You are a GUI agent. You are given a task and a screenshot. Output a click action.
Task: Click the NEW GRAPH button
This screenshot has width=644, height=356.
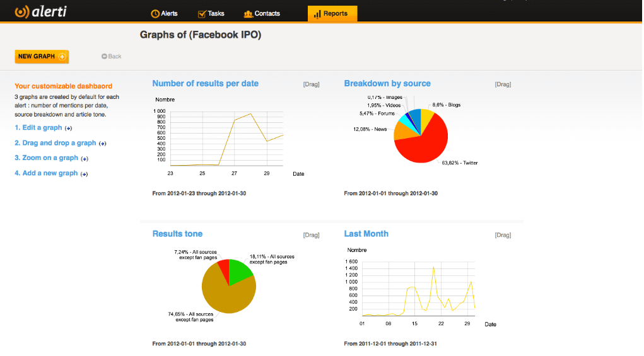(42, 57)
